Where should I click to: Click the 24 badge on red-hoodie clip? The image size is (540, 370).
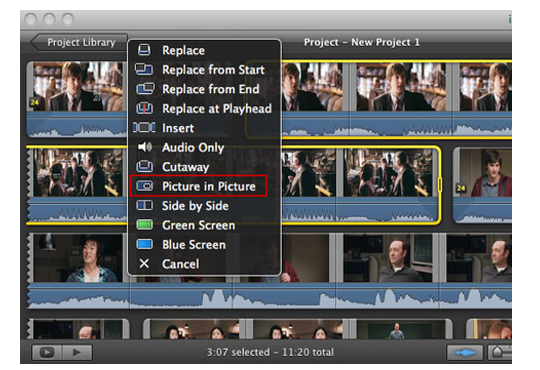pyautogui.click(x=461, y=188)
